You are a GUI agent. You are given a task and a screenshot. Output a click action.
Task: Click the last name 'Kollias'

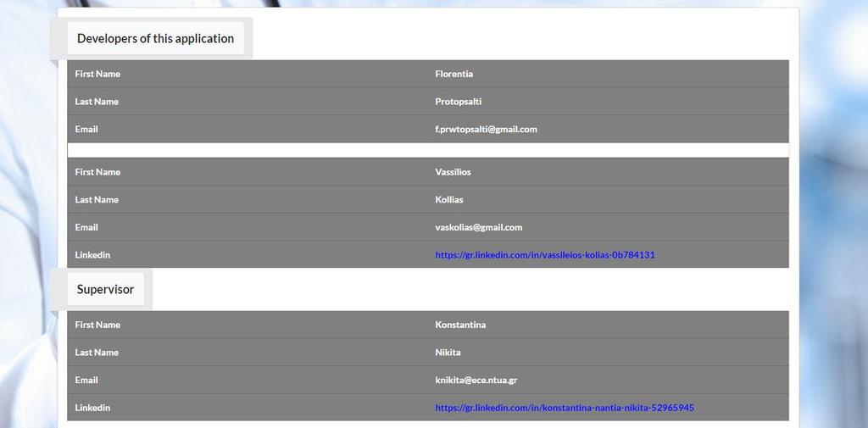[449, 200]
